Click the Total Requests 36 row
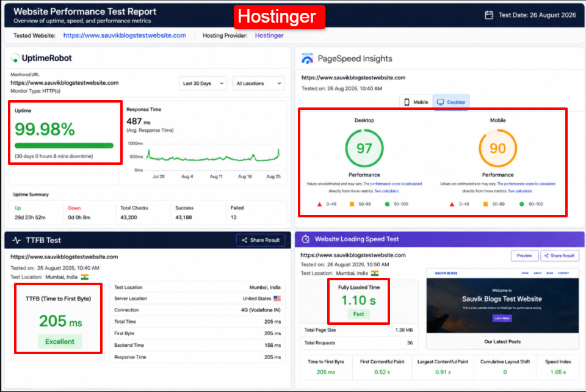Viewport: 586px width, 392px height. coord(358,343)
